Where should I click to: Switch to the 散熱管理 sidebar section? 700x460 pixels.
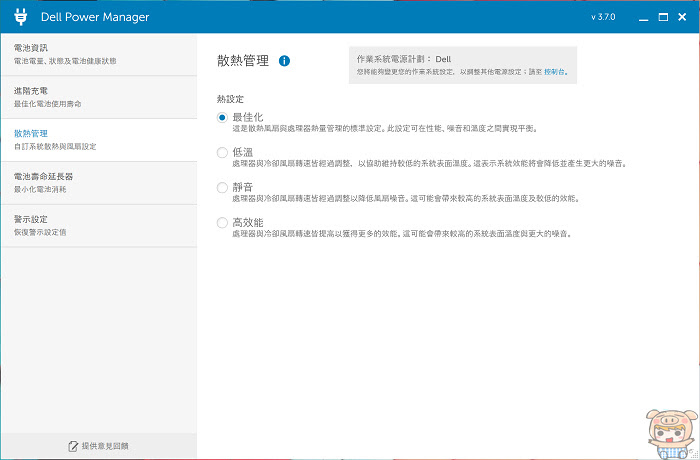[x=99, y=140]
